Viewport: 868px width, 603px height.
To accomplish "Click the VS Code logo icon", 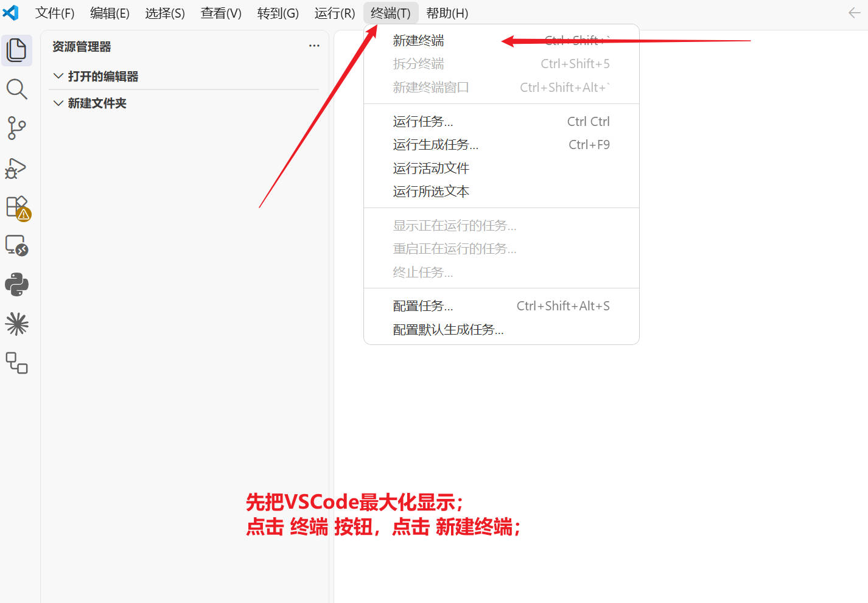I will coord(11,13).
